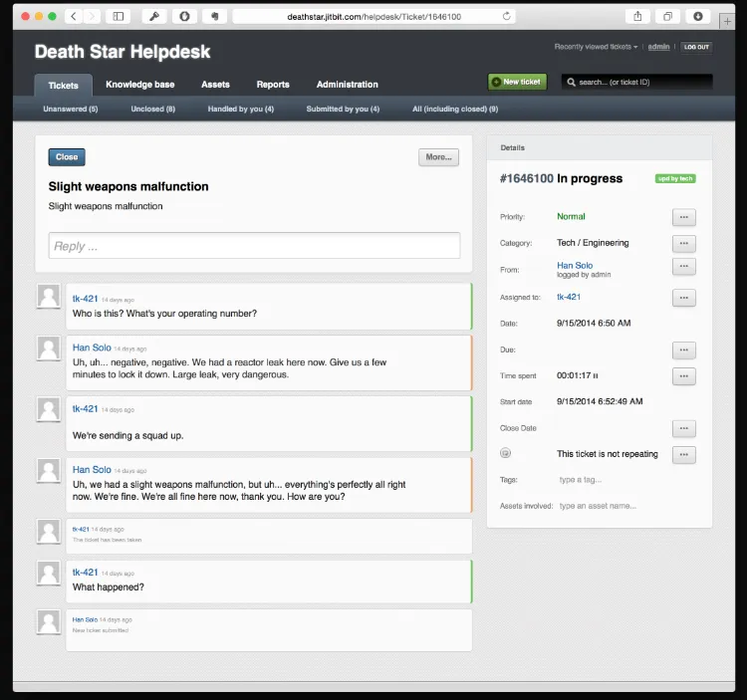
Task: Click the Safari forward arrow button
Action: [92, 17]
